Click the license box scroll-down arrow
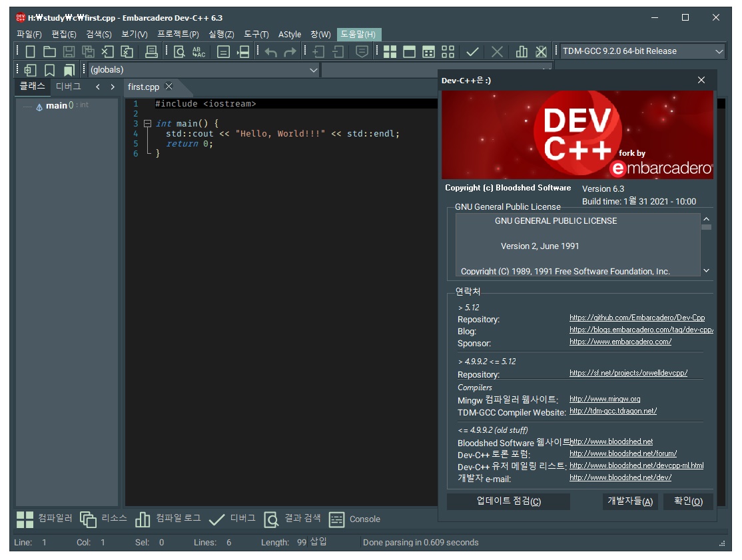This screenshot has height=560, width=742. [706, 270]
